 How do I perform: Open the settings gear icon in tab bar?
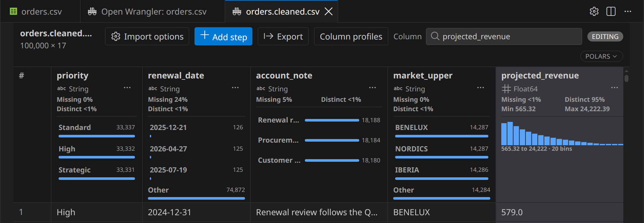coord(594,11)
